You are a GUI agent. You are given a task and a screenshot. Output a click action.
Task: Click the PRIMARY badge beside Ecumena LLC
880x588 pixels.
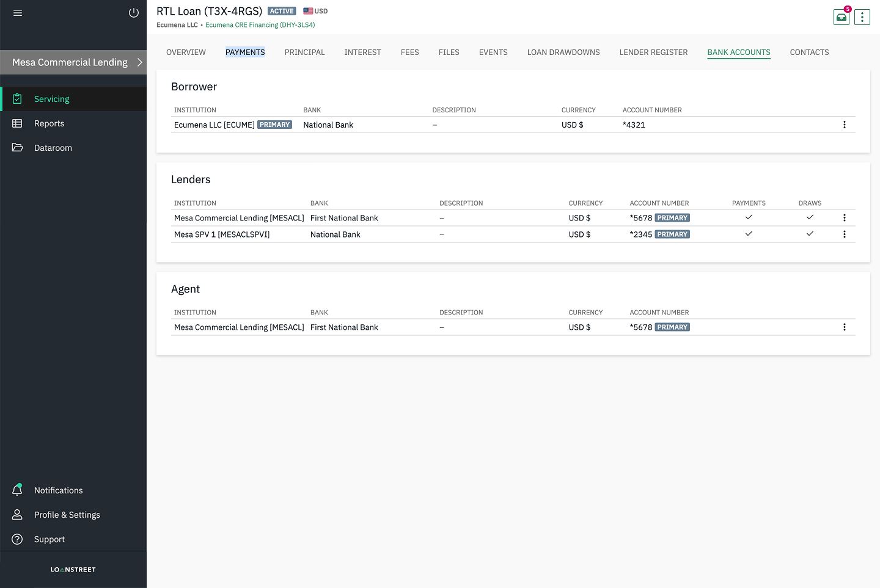(x=274, y=125)
